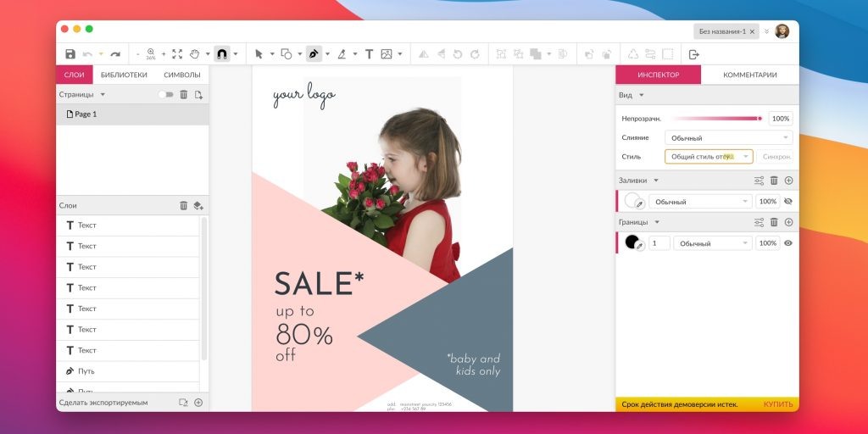This screenshot has height=434, width=868.
Task: Open the fill type Обычный dropdown
Action: tap(700, 202)
